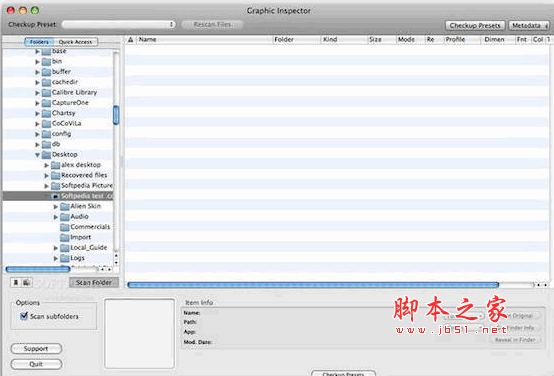The image size is (554, 376).
Task: Expand the Audio folder
Action: (x=55, y=217)
